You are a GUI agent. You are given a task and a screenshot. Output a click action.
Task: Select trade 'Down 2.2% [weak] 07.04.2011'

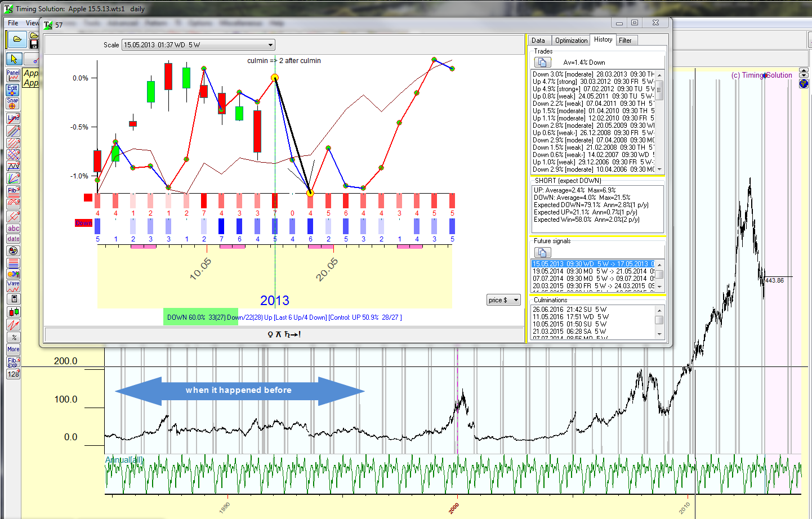point(593,104)
